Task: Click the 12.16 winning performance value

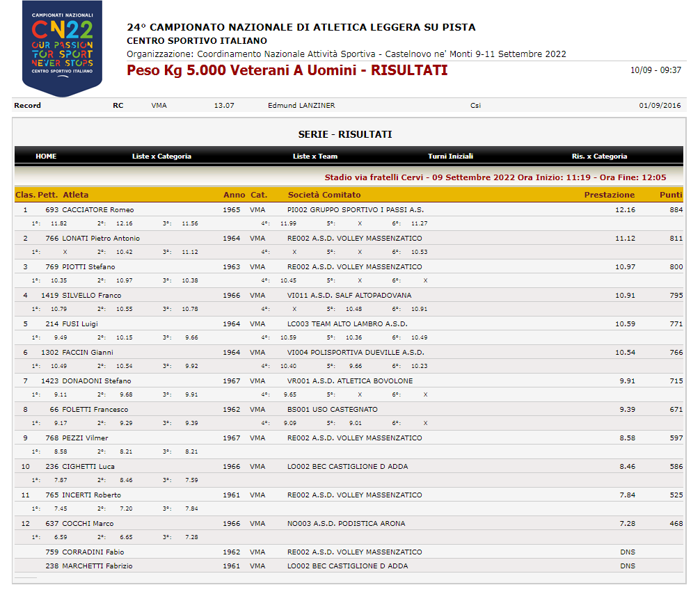Action: click(625, 210)
